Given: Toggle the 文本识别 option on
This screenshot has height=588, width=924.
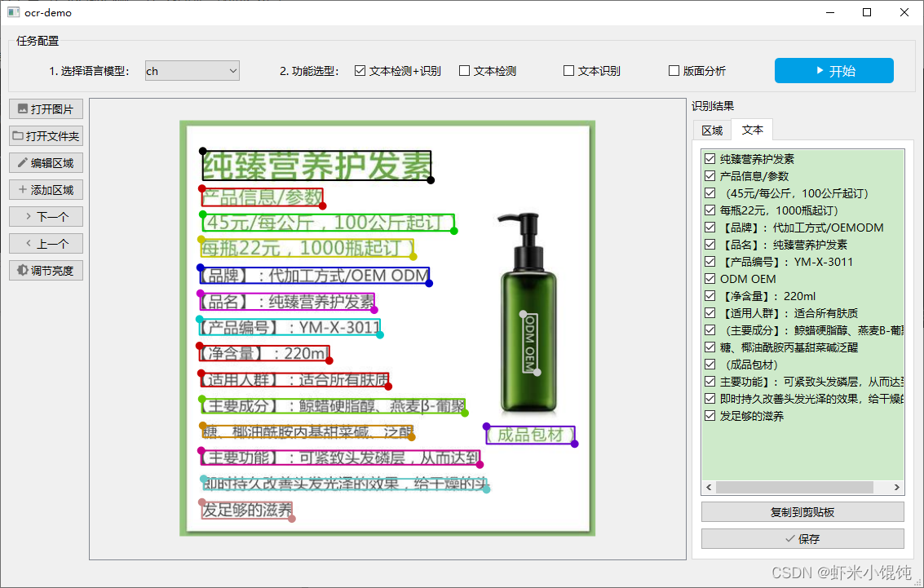Looking at the screenshot, I should [568, 70].
